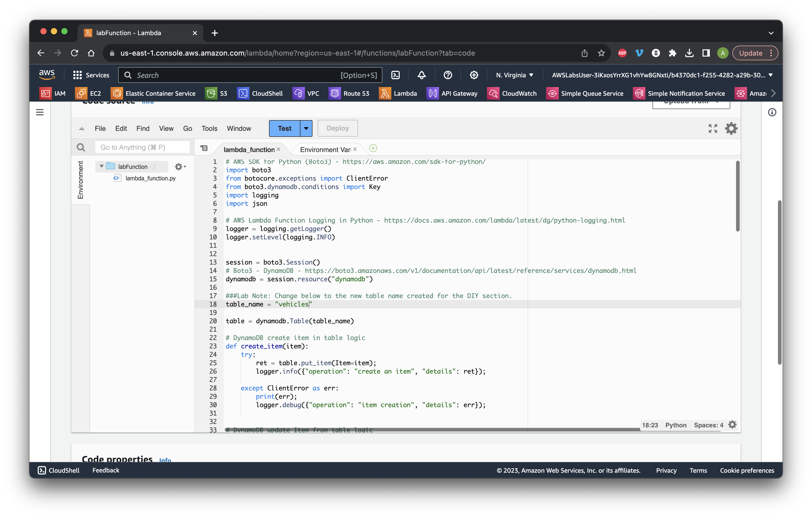Open the Feedback link
The image size is (812, 517).
point(106,470)
